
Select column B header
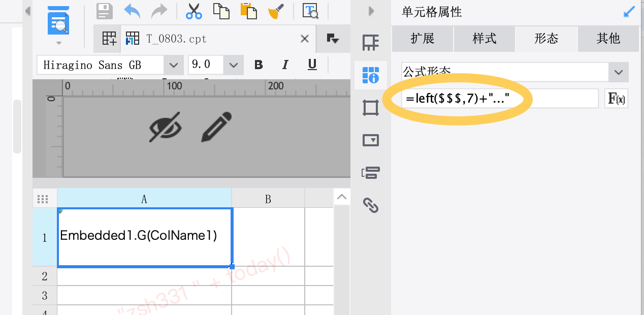[x=268, y=199]
